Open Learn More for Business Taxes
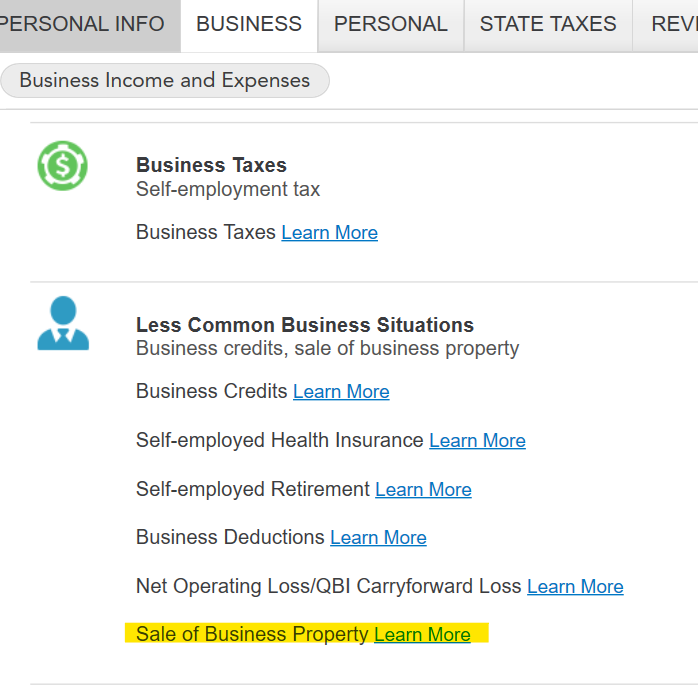Image resolution: width=698 pixels, height=690 pixels. pos(329,233)
